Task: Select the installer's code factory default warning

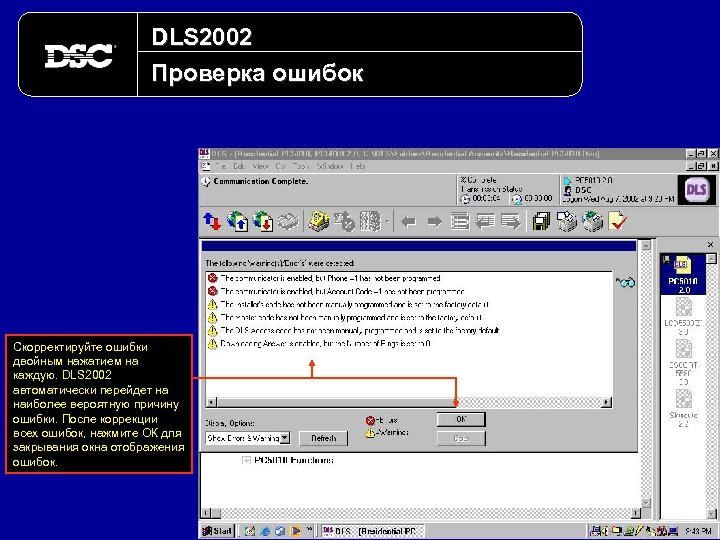Action: pyautogui.click(x=348, y=304)
